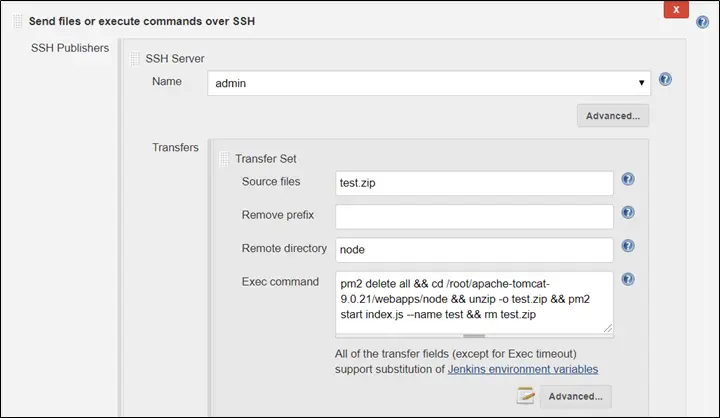Viewport: 720px width, 418px height.
Task: Open help for the Remote directory field
Action: [628, 246]
